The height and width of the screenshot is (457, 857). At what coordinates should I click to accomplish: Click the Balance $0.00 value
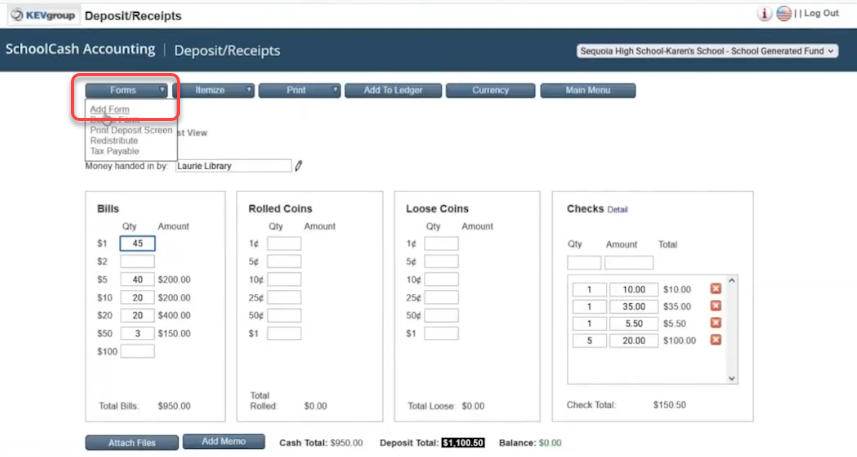550,443
